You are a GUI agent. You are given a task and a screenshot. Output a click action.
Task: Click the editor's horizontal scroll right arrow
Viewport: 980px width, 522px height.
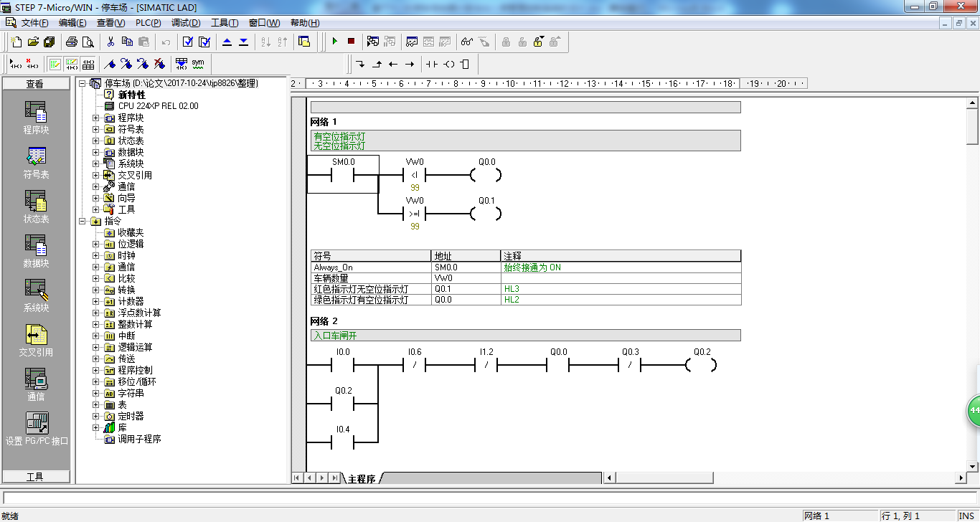961,478
